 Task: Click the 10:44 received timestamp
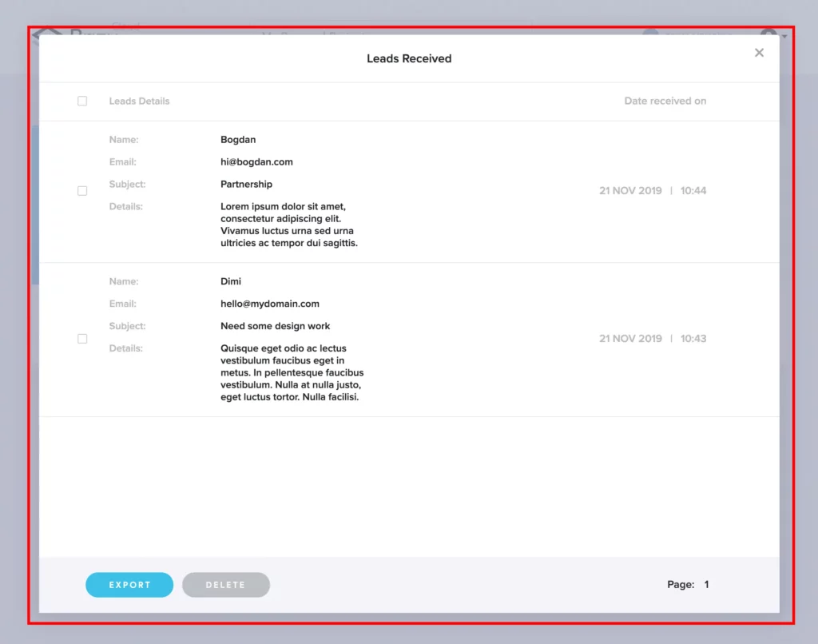click(693, 191)
